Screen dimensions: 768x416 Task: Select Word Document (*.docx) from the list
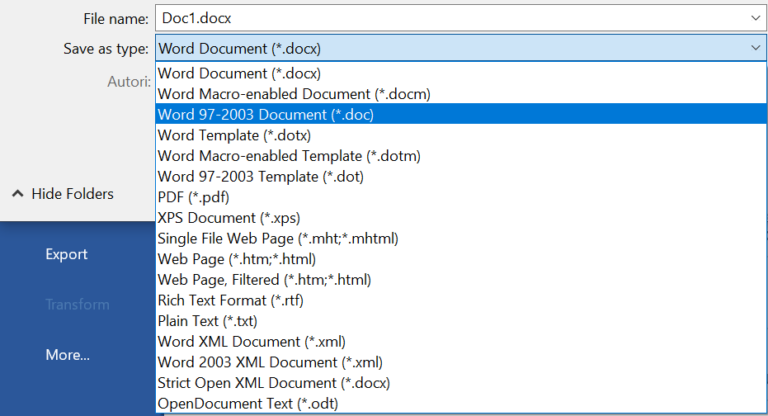click(460, 73)
